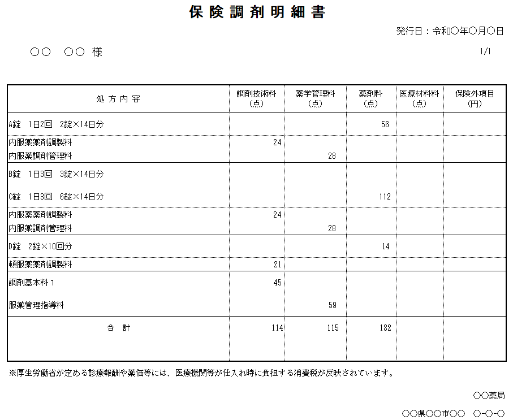Select the 薬剤料 column header

[370, 98]
